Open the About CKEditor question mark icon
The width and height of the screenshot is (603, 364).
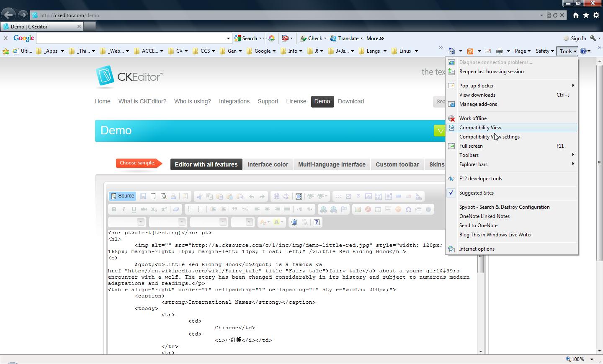317,222
